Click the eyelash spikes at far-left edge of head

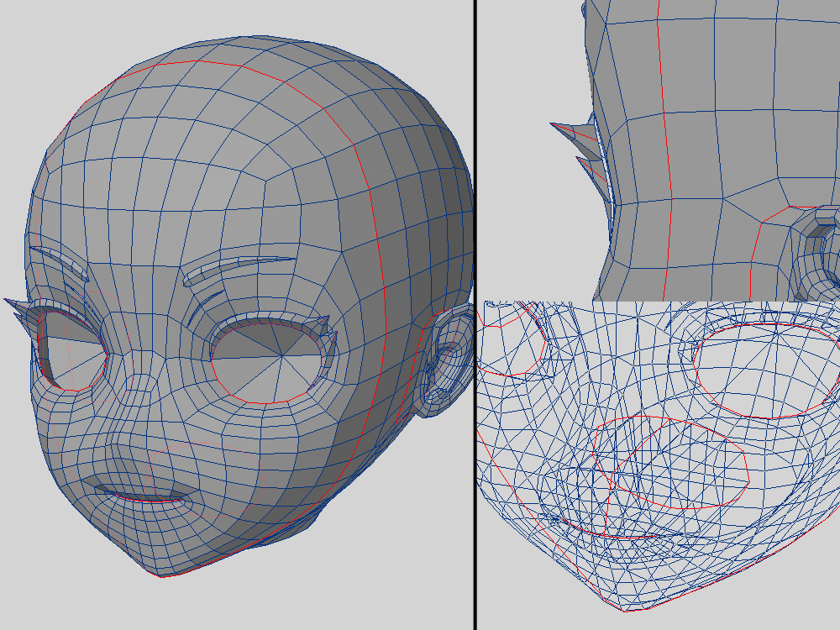(x=20, y=309)
